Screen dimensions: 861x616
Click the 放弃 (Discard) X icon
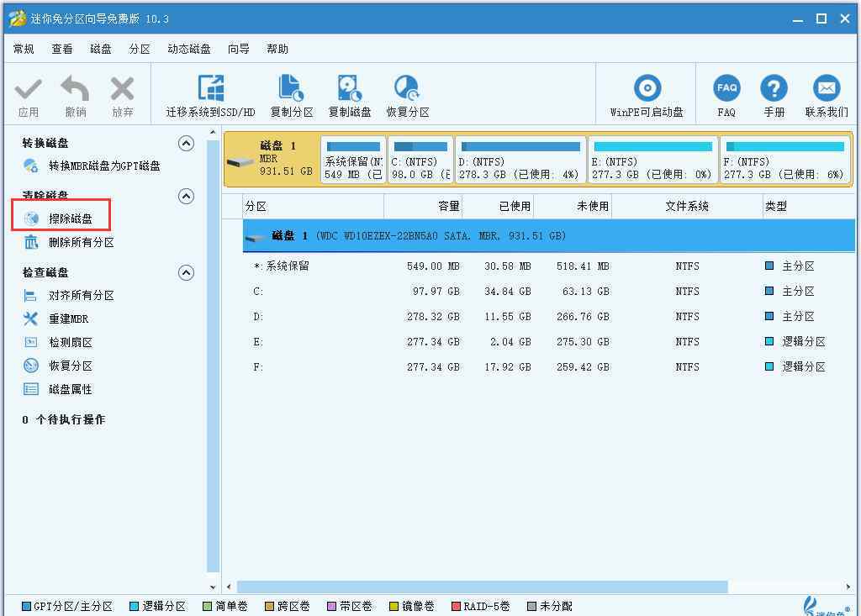tap(123, 88)
